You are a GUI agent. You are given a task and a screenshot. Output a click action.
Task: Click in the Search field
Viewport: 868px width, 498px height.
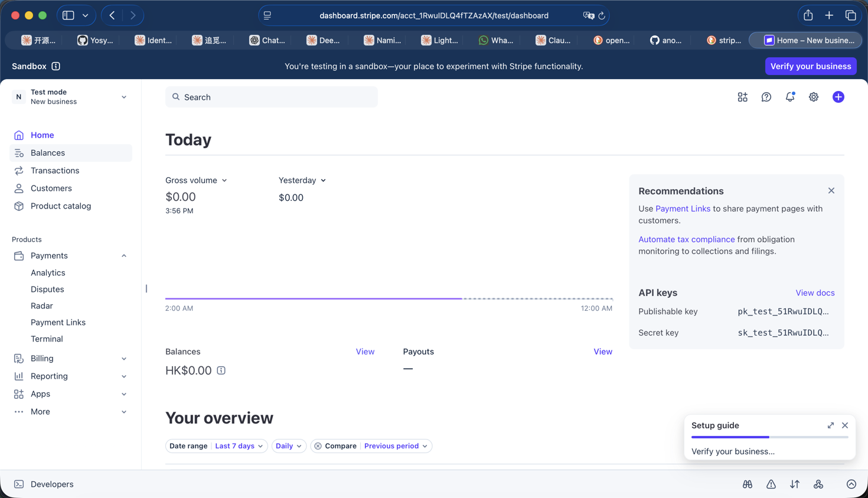pyautogui.click(x=272, y=97)
